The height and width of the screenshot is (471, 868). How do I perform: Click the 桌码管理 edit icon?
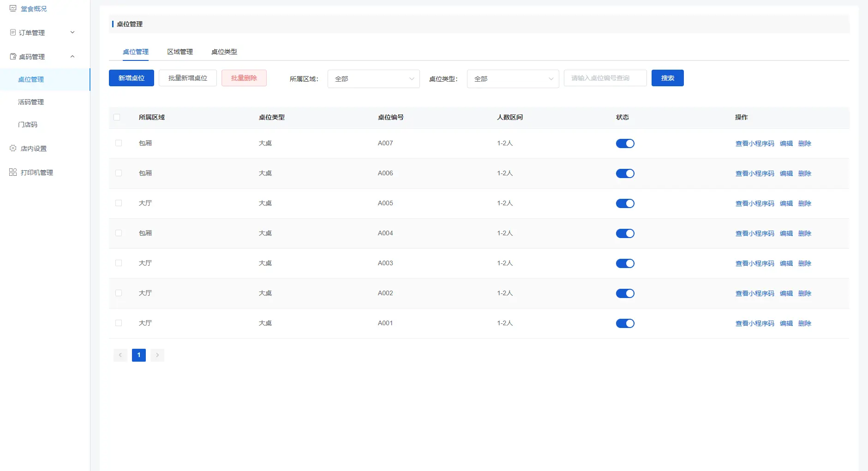13,56
